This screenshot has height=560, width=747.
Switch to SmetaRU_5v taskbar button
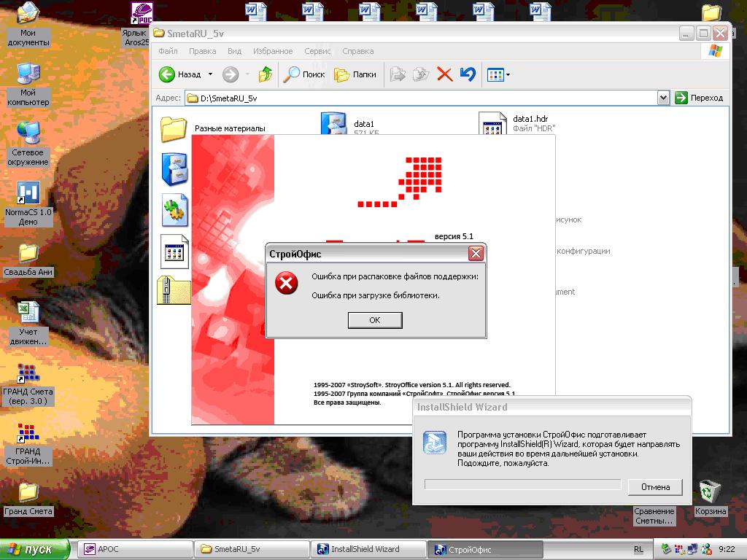(x=252, y=549)
